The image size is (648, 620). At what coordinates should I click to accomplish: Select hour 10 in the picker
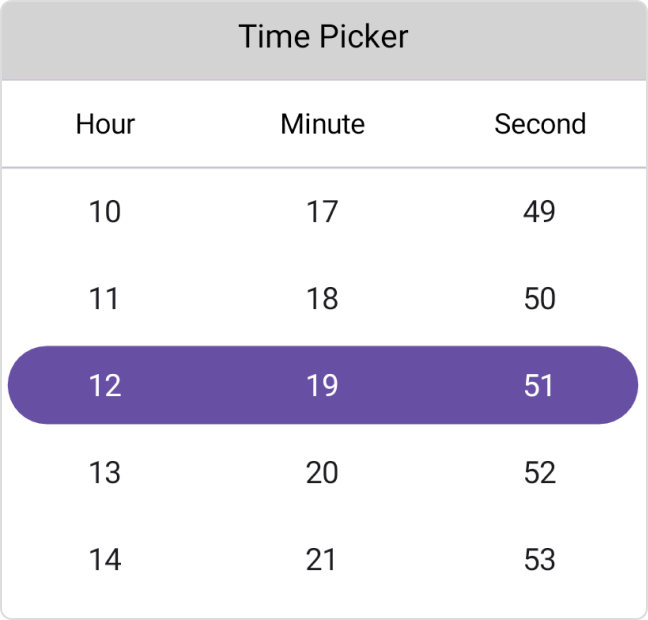[105, 212]
